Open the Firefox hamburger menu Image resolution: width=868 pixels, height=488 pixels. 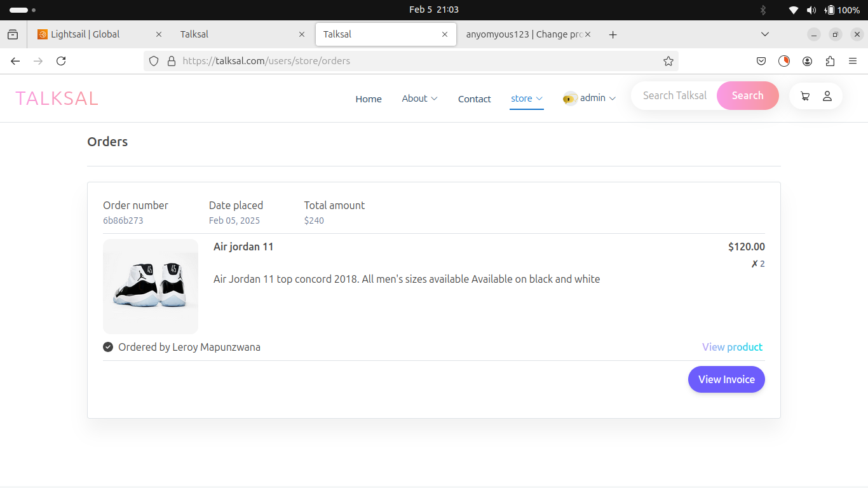point(853,61)
